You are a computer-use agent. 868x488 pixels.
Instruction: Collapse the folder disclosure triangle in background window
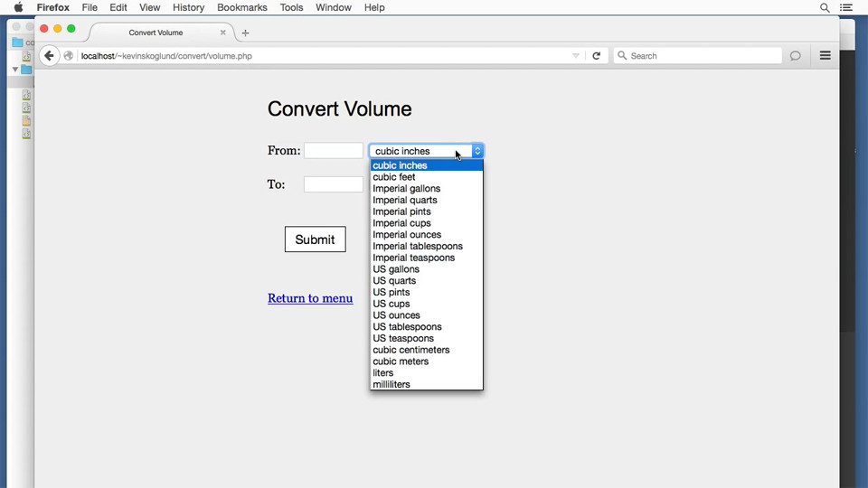(x=15, y=70)
